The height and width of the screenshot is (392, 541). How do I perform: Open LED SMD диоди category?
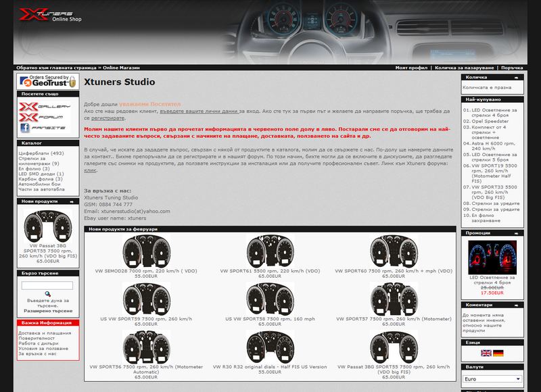point(41,174)
